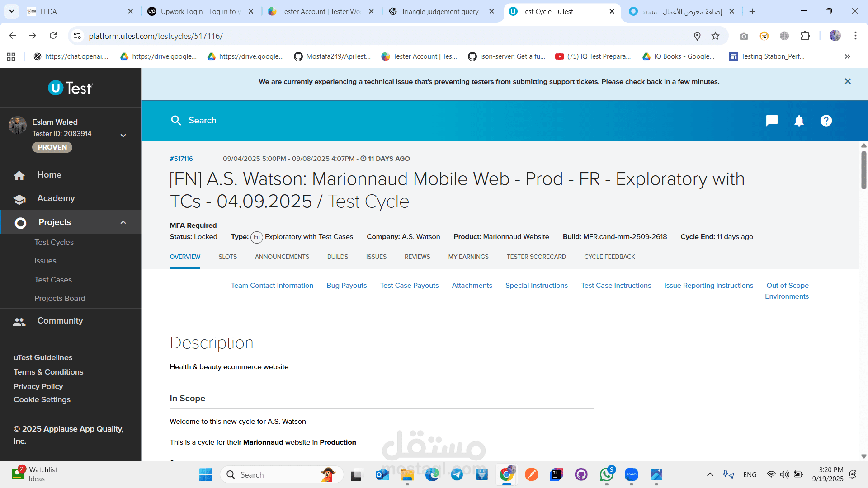Jump to Issue Reporting Instructions
The width and height of the screenshot is (868, 488).
[x=709, y=286]
